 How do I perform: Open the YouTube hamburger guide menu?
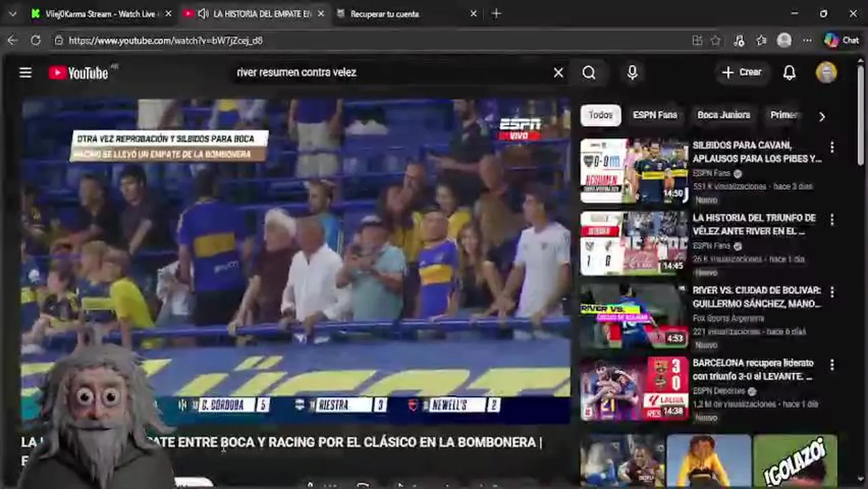click(25, 72)
